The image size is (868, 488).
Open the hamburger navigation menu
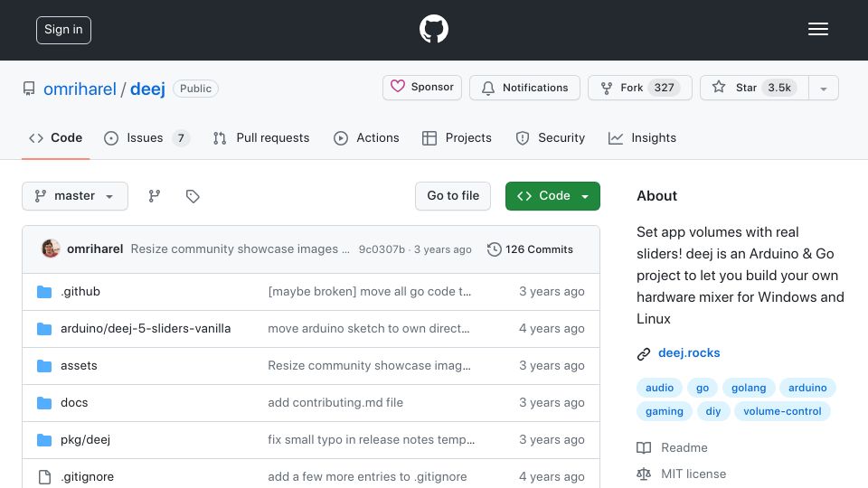point(817,29)
